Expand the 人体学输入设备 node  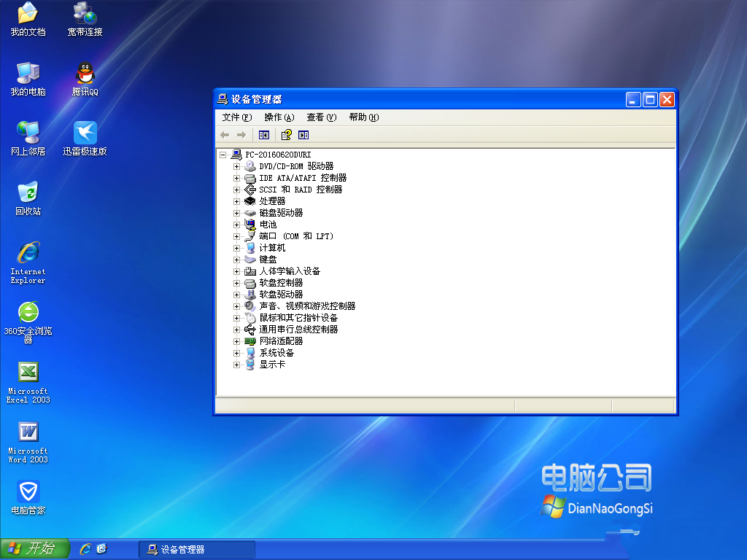coord(236,271)
